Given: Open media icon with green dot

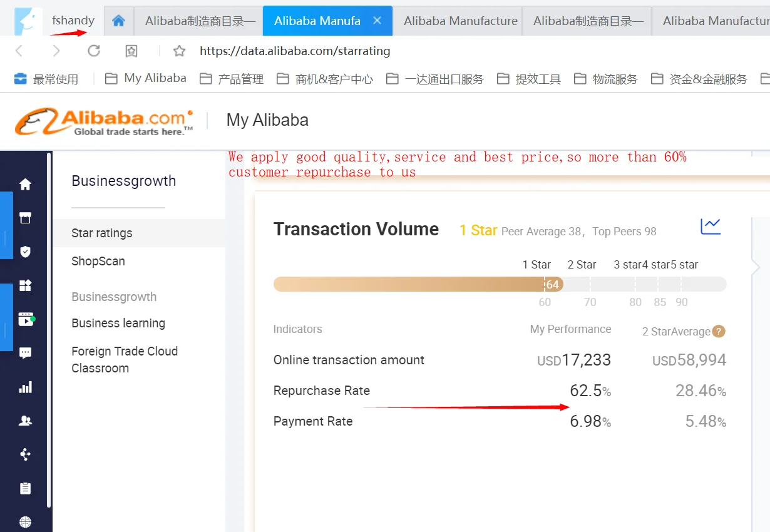Looking at the screenshot, I should [26, 319].
